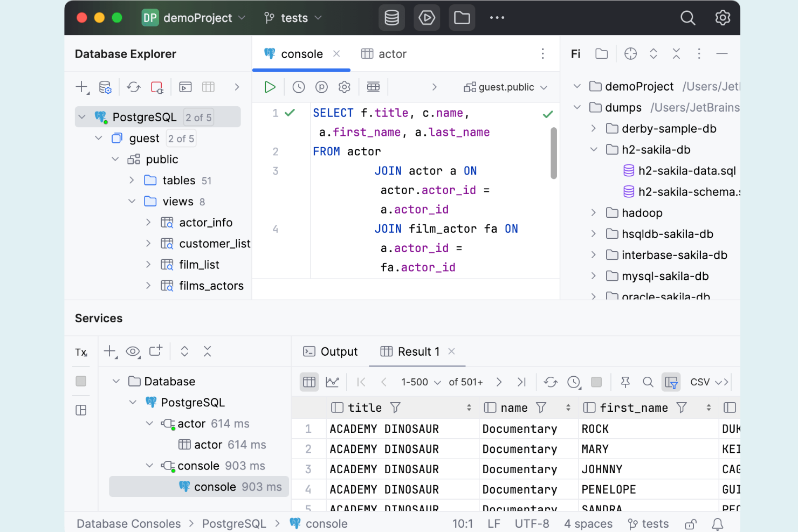Enable the preview eye icon in Services toolbar
This screenshot has width=798, height=532.
[133, 351]
